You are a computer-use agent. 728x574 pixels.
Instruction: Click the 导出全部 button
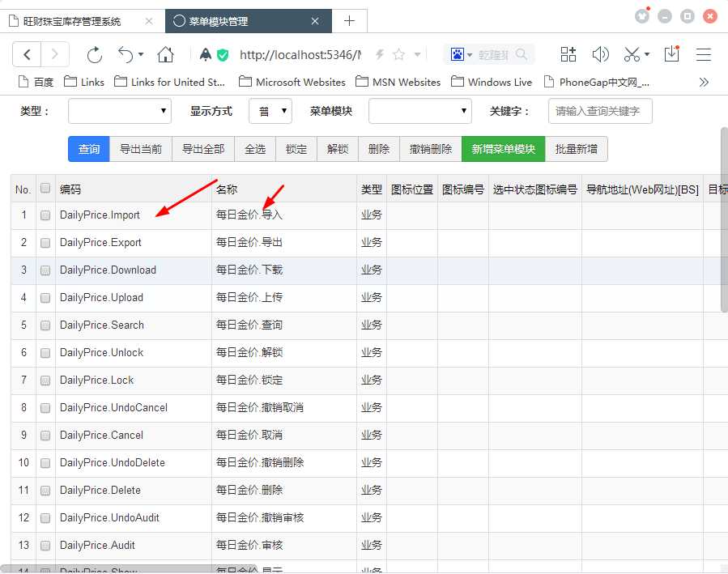pos(203,149)
